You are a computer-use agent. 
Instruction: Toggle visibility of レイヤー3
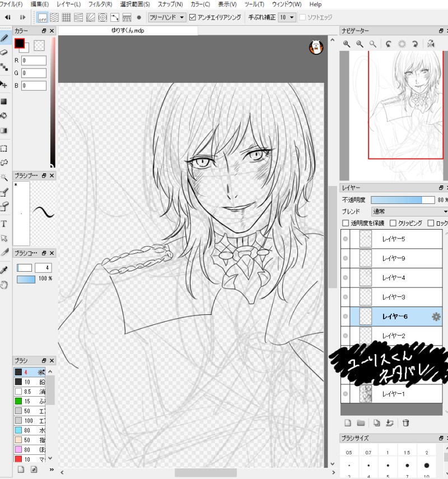[x=345, y=297]
